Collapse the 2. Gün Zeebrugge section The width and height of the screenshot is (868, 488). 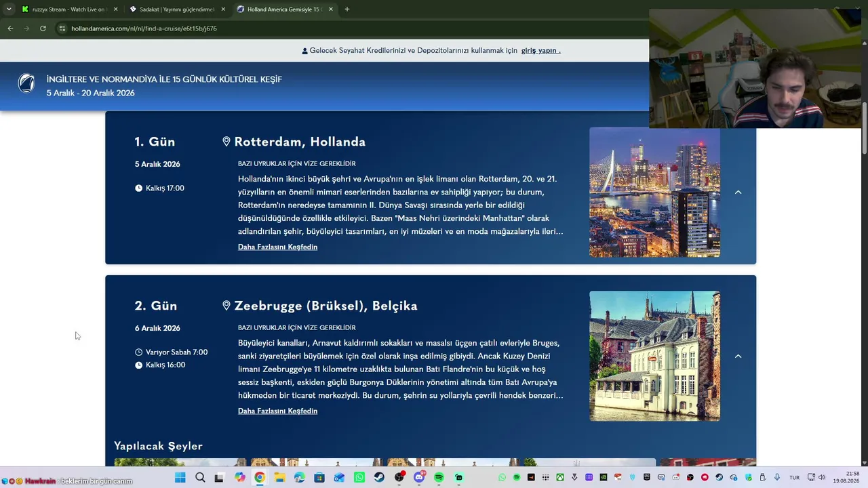738,357
